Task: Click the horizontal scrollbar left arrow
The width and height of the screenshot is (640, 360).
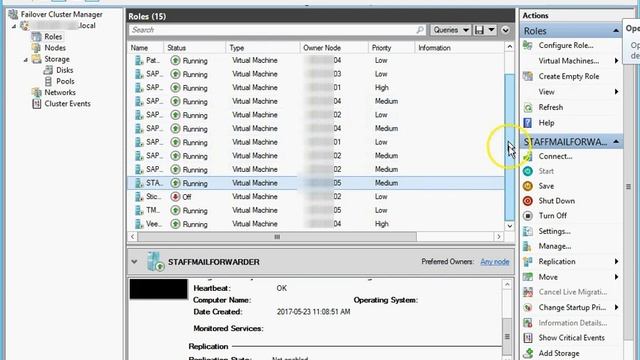Action: tap(132, 237)
